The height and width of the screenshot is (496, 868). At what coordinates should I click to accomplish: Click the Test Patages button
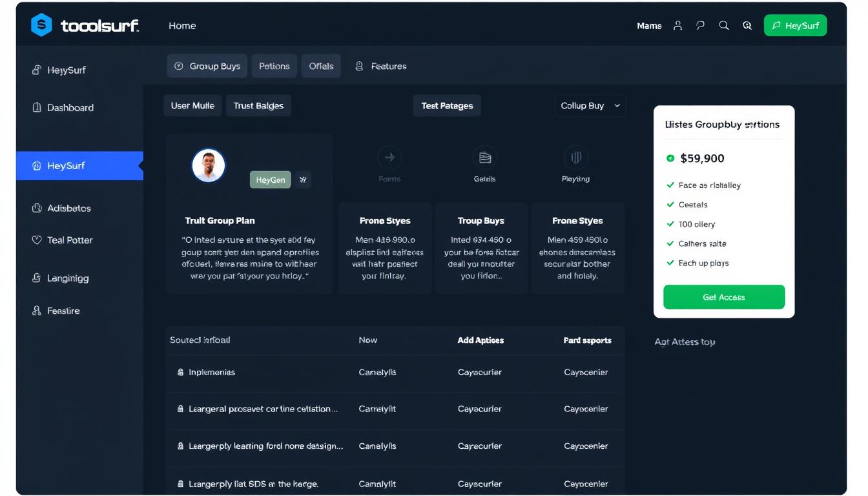[x=447, y=106]
